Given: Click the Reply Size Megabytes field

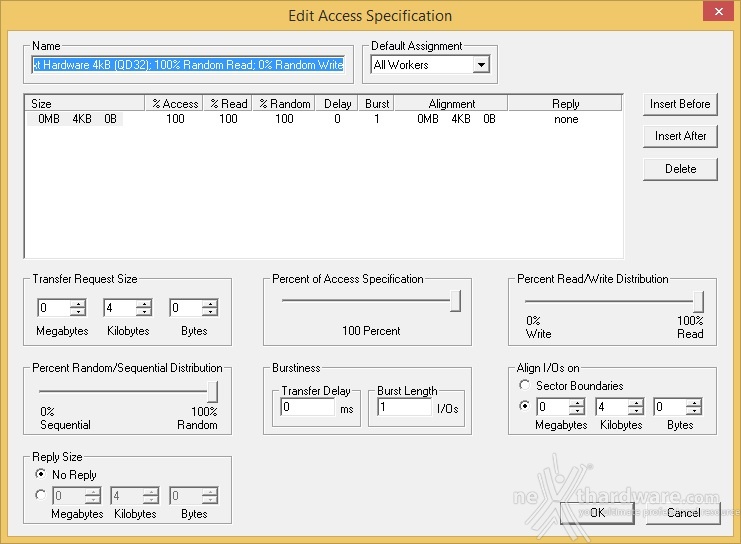Looking at the screenshot, I should [x=69, y=496].
